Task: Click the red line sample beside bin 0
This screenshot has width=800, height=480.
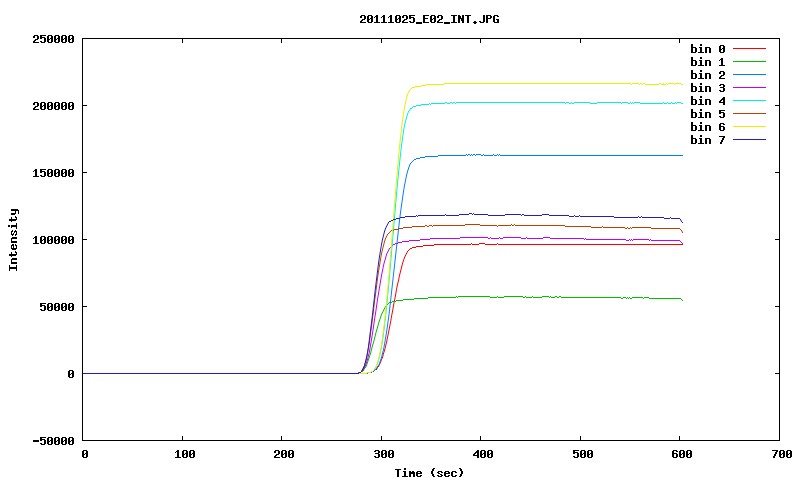Action: 749,49
